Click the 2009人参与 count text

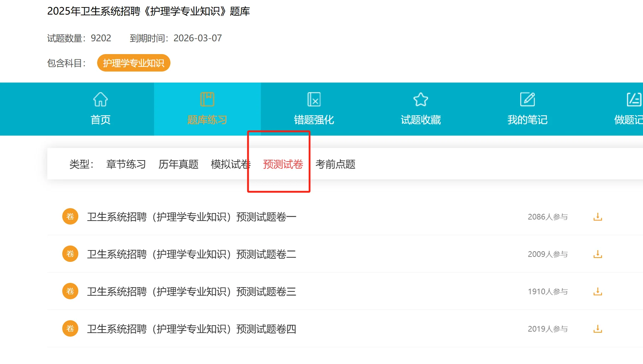[548, 254]
